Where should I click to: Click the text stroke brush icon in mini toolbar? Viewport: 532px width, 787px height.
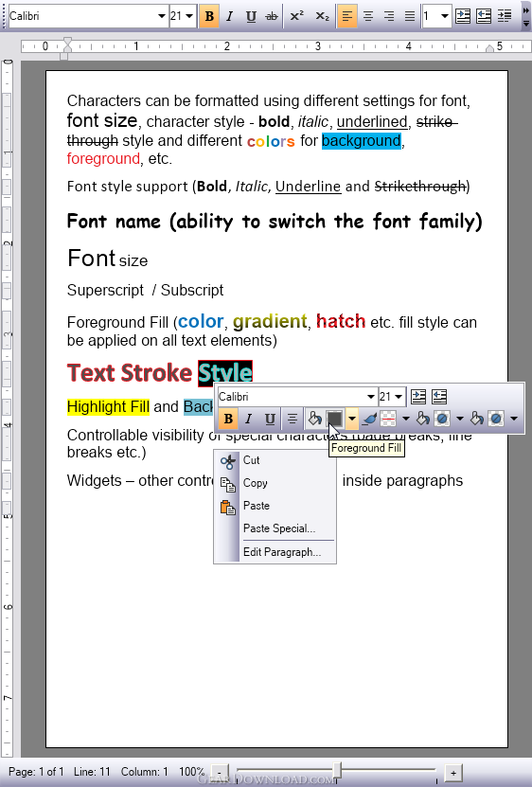click(369, 419)
